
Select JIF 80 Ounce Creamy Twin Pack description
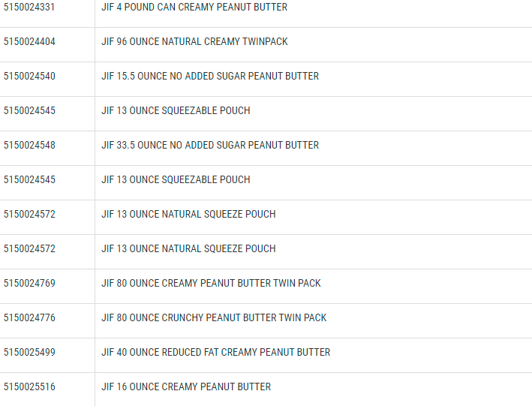211,284
